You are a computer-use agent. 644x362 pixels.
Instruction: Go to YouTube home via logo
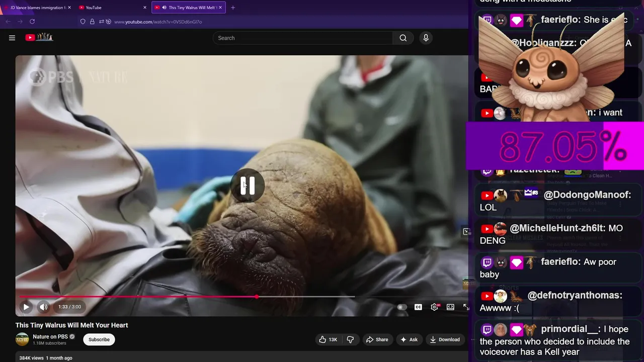39,37
